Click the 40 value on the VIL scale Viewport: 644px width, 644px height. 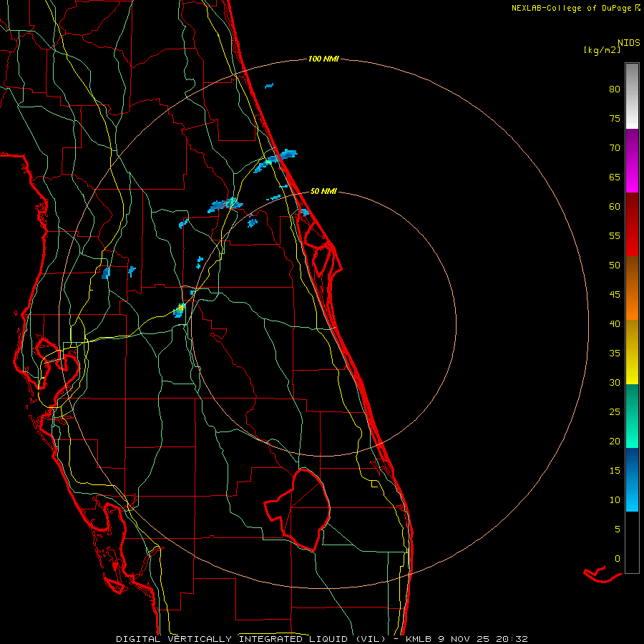[615, 323]
